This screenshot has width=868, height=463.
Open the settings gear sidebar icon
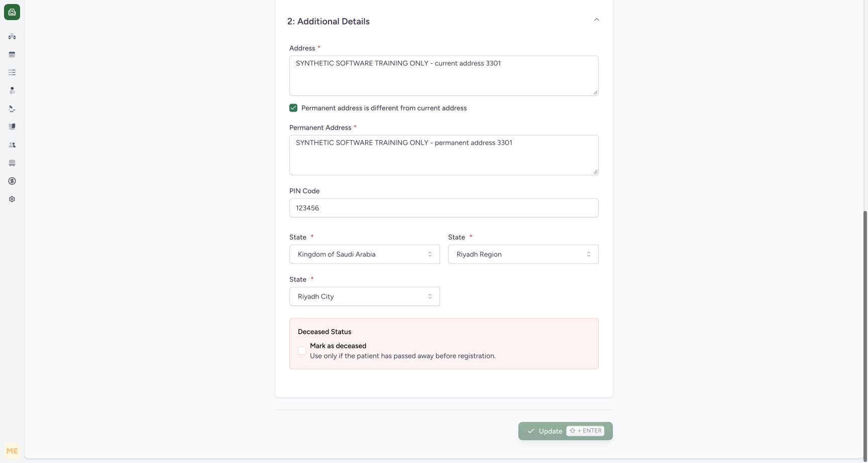tap(12, 199)
